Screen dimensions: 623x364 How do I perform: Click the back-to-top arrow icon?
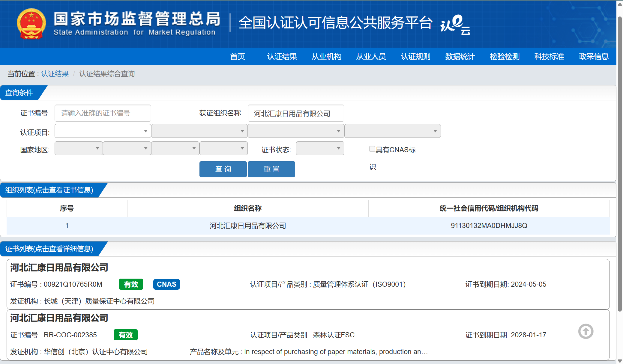coord(586,331)
